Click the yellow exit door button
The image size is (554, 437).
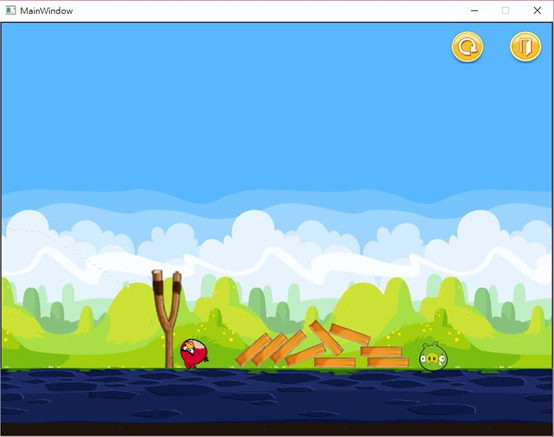(525, 47)
